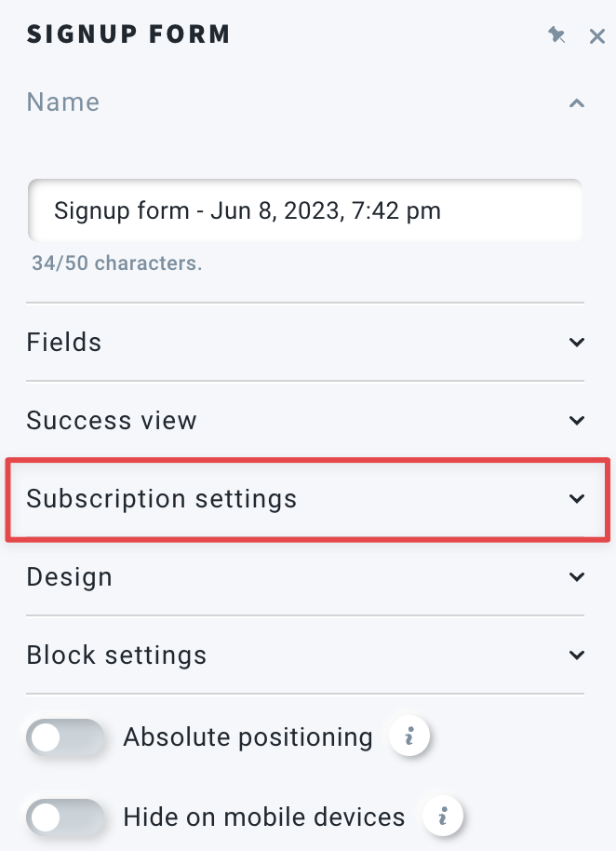Close the Signup Form panel

[597, 36]
